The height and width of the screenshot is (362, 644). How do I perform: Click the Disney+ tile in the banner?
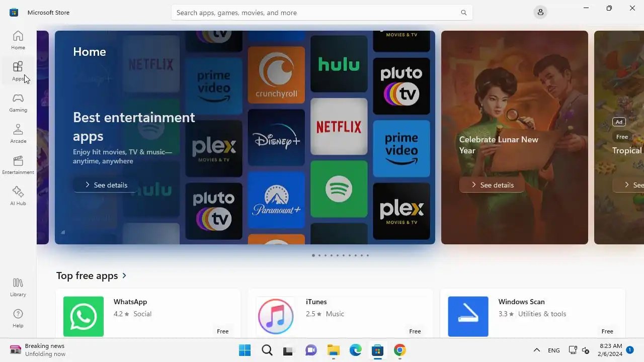click(276, 137)
